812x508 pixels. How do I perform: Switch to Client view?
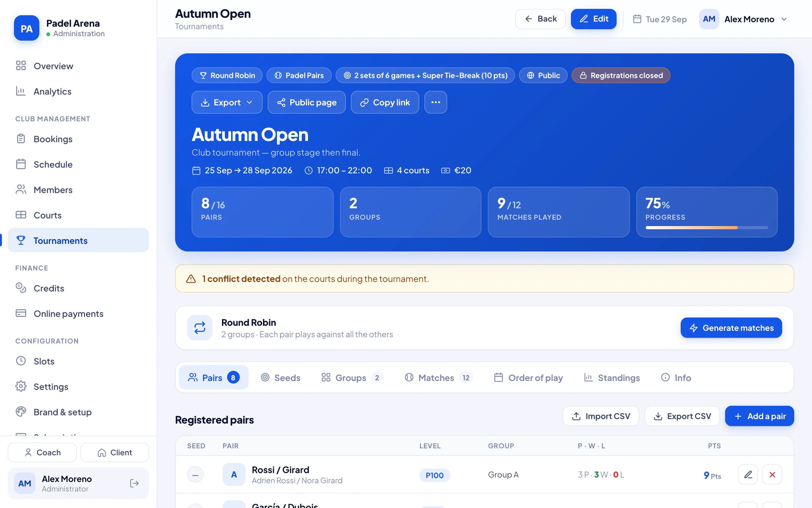click(115, 452)
